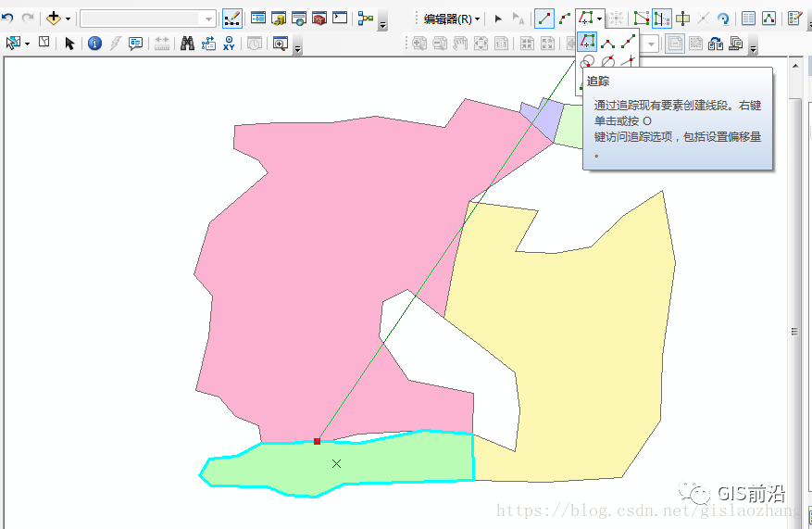Click Zoom Whole Page icon
The image size is (812, 529).
[481, 44]
